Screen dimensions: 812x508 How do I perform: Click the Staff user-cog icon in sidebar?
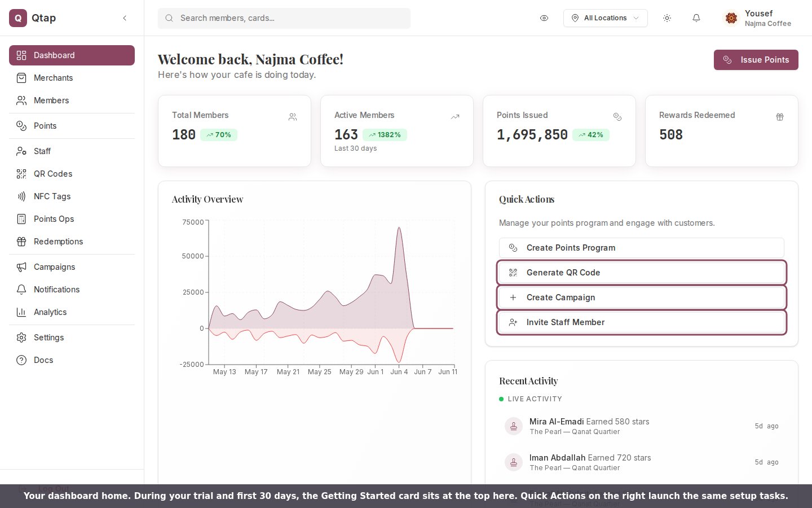[x=21, y=151]
